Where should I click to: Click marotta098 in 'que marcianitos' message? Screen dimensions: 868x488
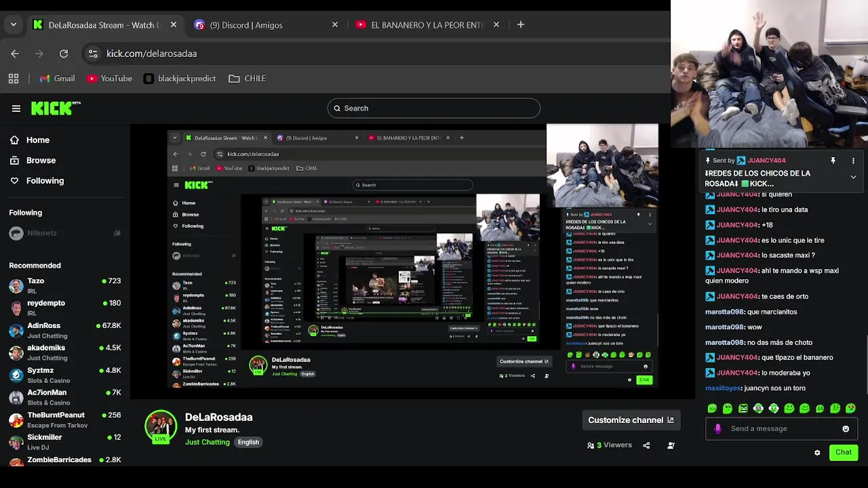click(x=725, y=312)
